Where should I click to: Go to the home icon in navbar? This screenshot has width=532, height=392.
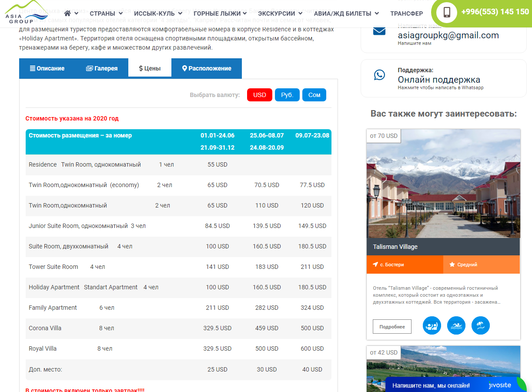coord(67,13)
